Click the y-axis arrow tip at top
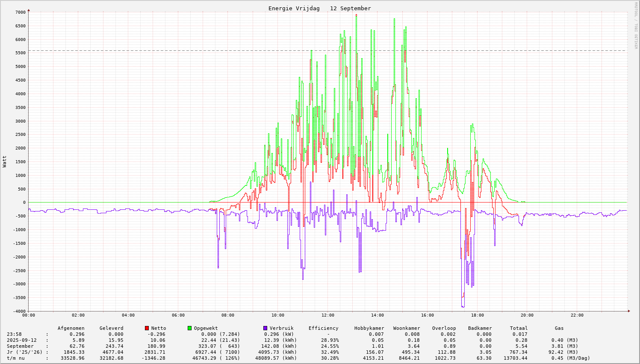Image resolution: width=640 pixels, height=364 pixels. 29,9
